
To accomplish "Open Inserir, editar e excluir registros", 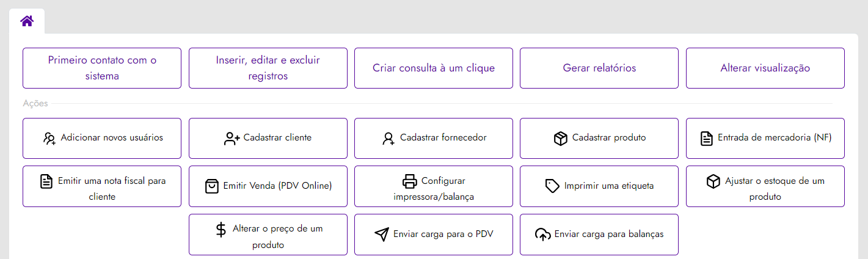I will point(268,68).
